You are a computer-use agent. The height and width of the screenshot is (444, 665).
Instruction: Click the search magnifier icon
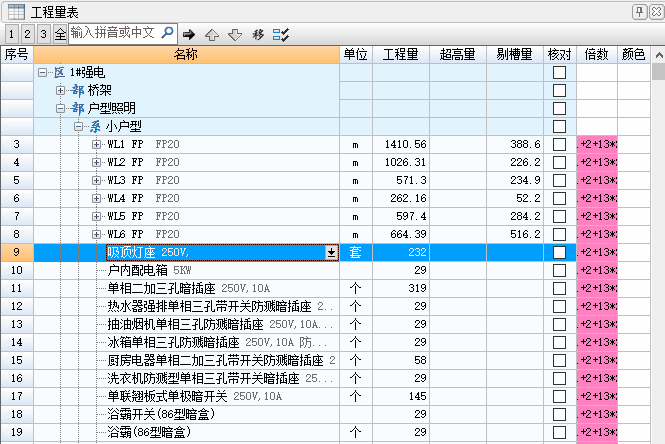[x=167, y=33]
